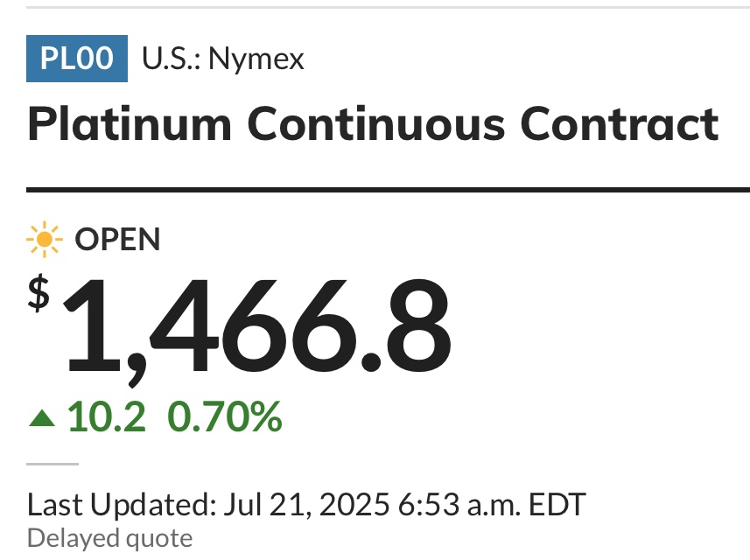
Task: Click the word Contract in the heading
Action: [x=620, y=124]
